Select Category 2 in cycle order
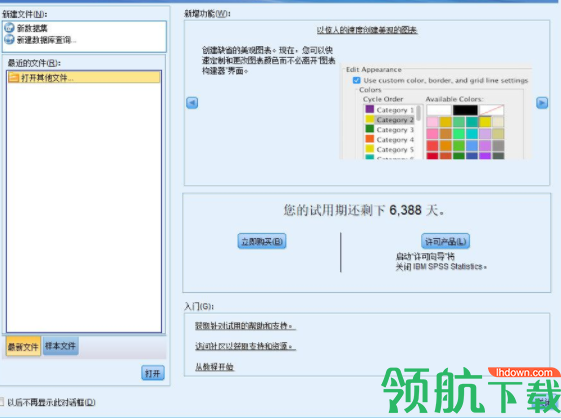 (389, 119)
